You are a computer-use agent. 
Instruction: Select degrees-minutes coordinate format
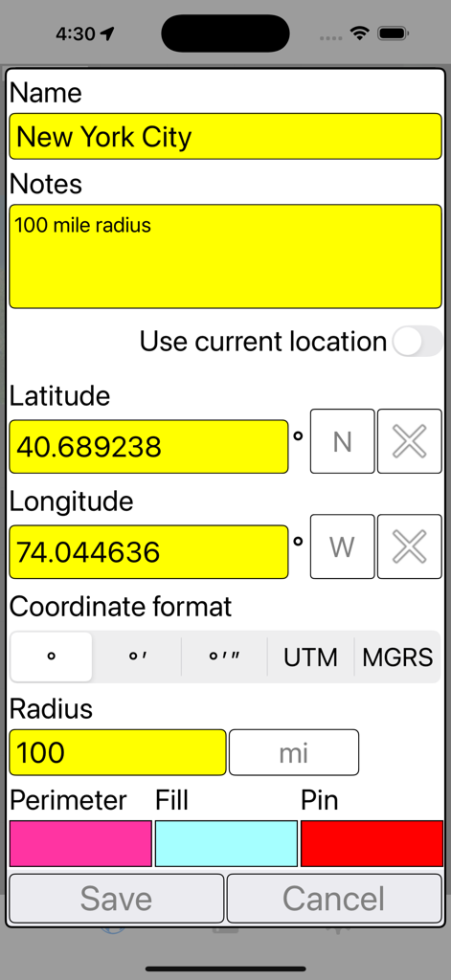(137, 657)
